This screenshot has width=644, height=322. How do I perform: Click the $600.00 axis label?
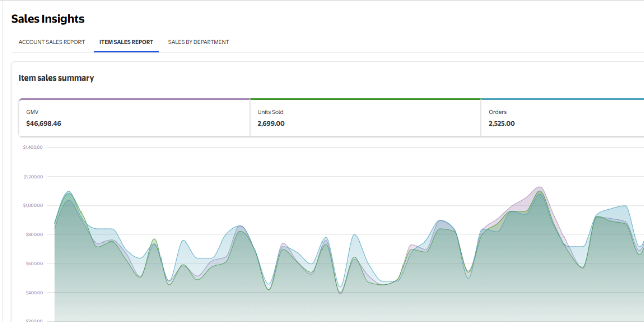tap(34, 264)
